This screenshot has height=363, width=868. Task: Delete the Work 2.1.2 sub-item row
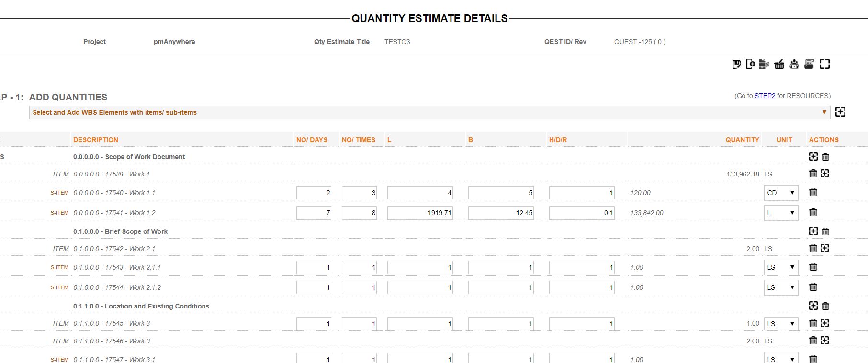click(x=813, y=287)
